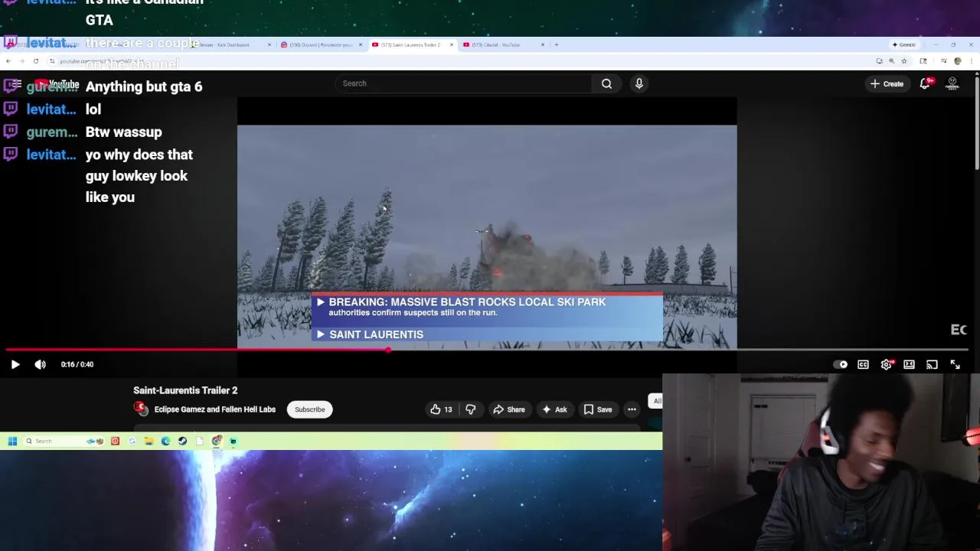Image resolution: width=980 pixels, height=551 pixels.
Task: Click the channel avatar next to Subscribe
Action: coord(141,409)
